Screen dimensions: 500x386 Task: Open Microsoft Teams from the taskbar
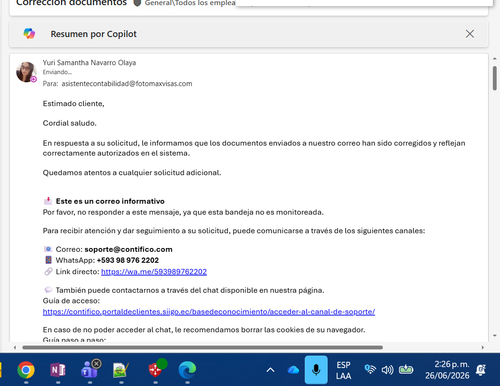point(90,370)
